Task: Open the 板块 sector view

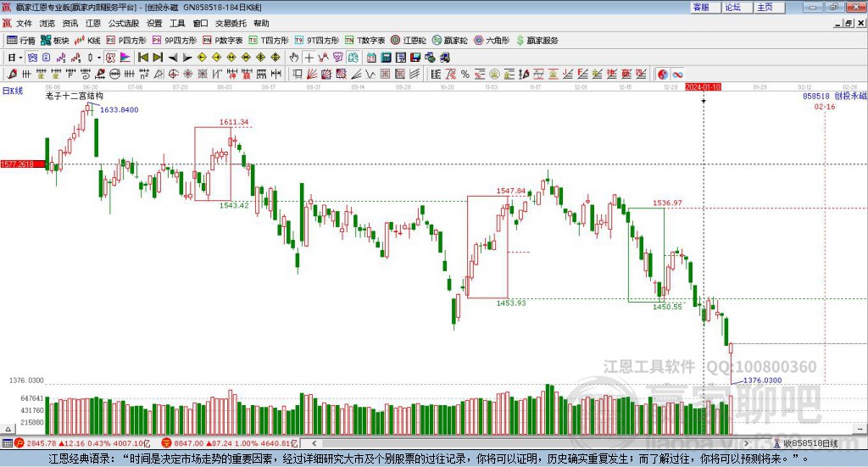Action: 55,41
